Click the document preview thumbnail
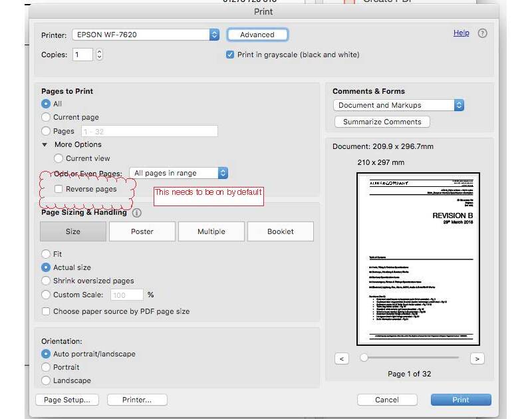Image resolution: width=532 pixels, height=419 pixels. (x=418, y=259)
